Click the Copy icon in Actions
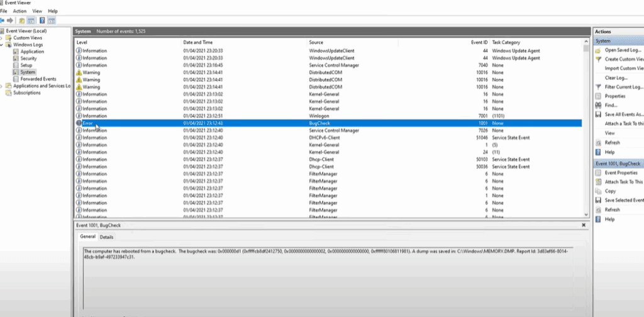 598,191
